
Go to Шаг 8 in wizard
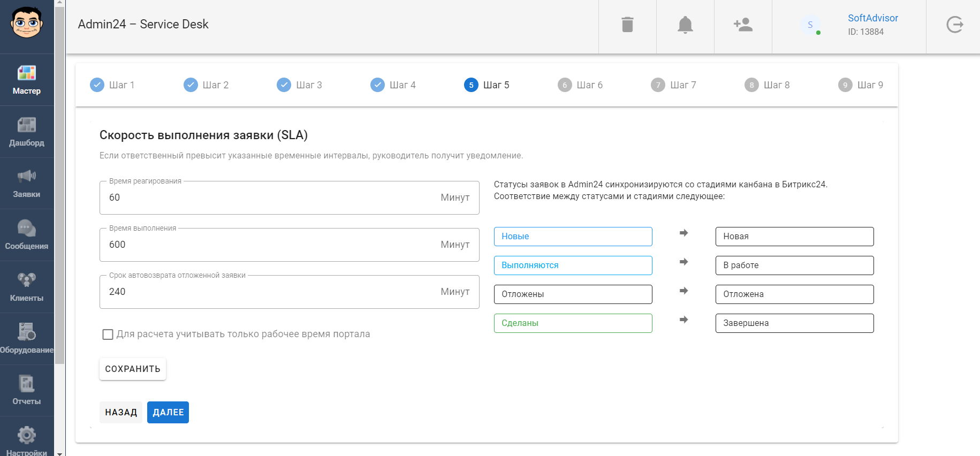click(767, 85)
